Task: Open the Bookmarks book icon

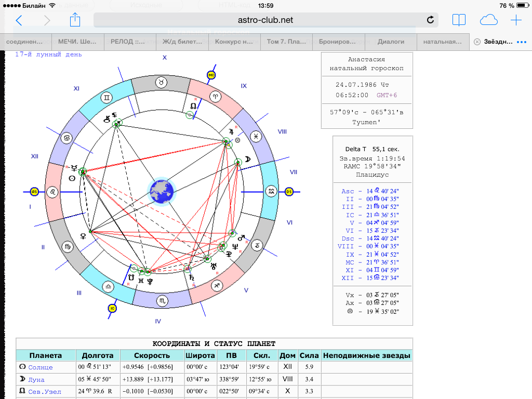Action: (458, 20)
